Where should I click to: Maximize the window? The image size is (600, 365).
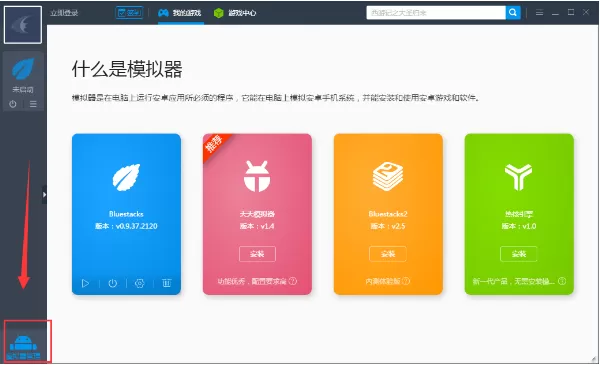(x=571, y=12)
